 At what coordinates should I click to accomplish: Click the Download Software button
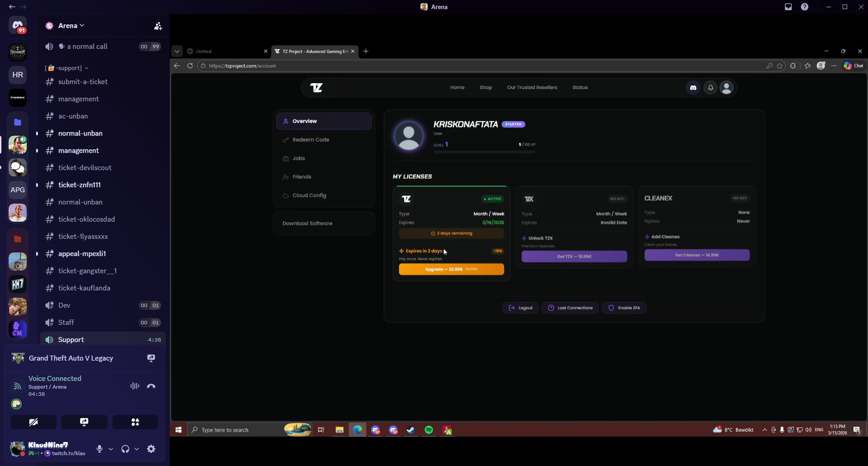tap(324, 223)
